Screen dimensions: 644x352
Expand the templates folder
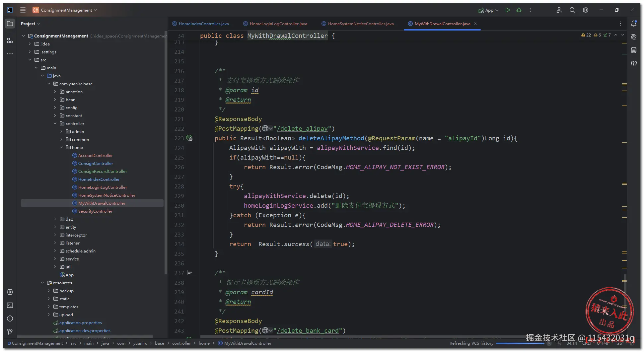(x=49, y=307)
